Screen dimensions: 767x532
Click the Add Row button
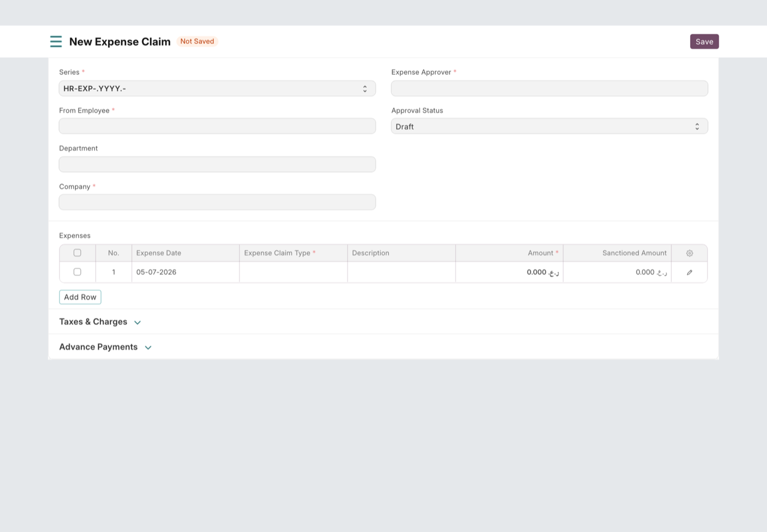(80, 297)
